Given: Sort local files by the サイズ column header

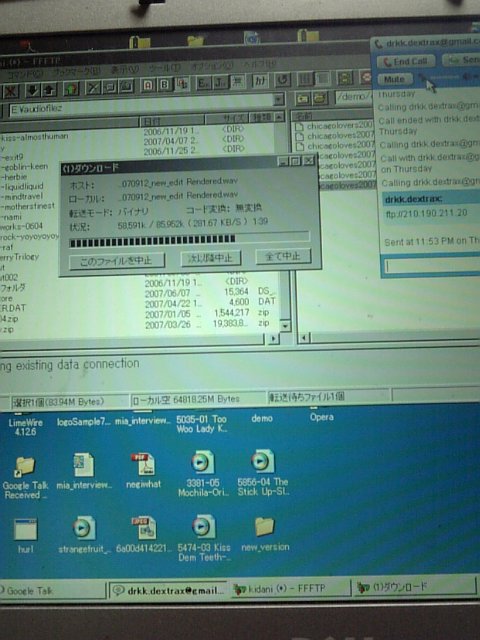Looking at the screenshot, I should click(x=227, y=119).
